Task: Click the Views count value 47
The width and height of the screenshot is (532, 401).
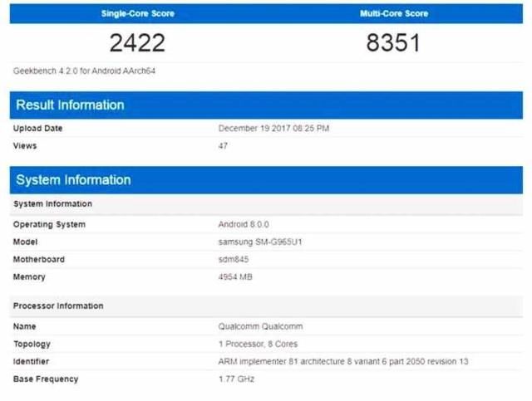Action: [223, 146]
